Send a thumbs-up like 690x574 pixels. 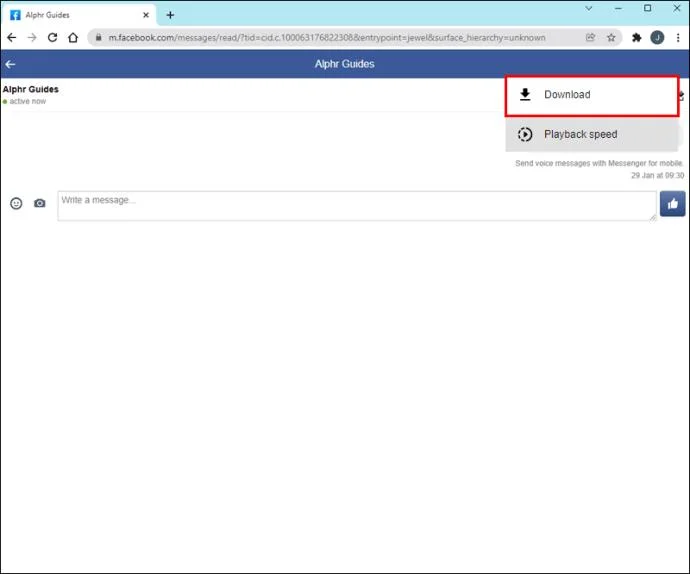click(672, 203)
